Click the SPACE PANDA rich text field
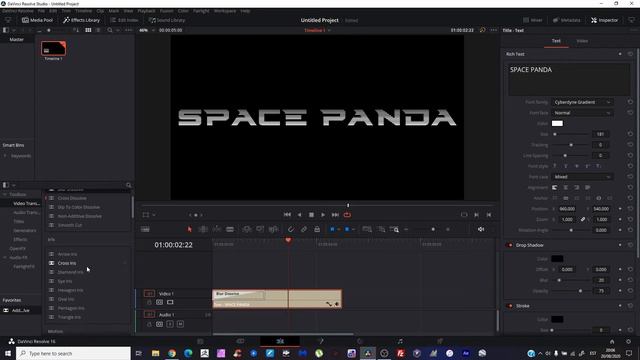 pyautogui.click(x=569, y=80)
